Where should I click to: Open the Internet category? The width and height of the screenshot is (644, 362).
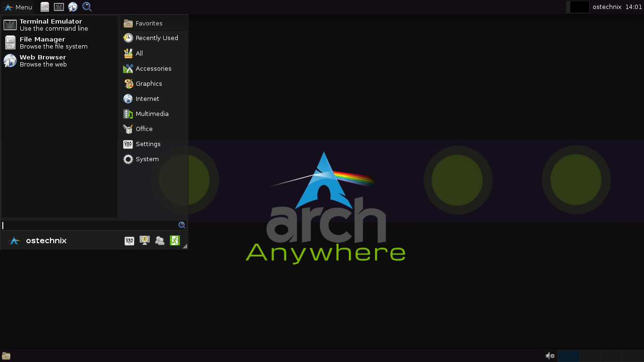[x=154, y=99]
